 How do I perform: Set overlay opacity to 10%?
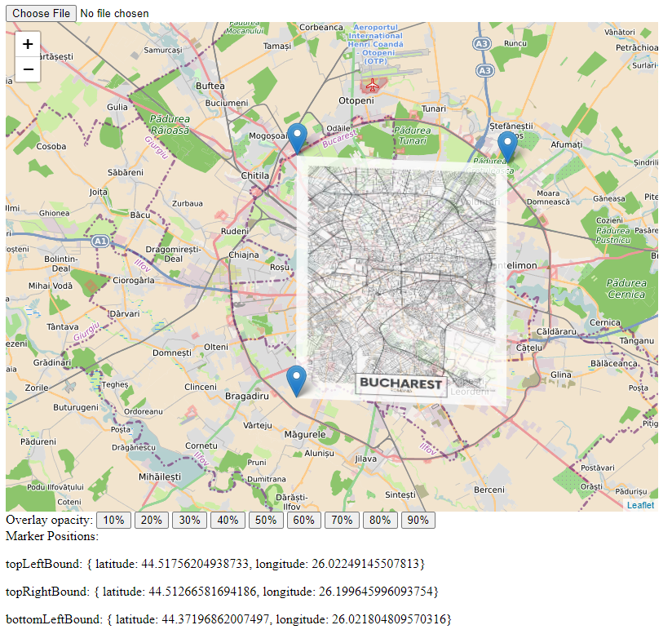click(113, 521)
